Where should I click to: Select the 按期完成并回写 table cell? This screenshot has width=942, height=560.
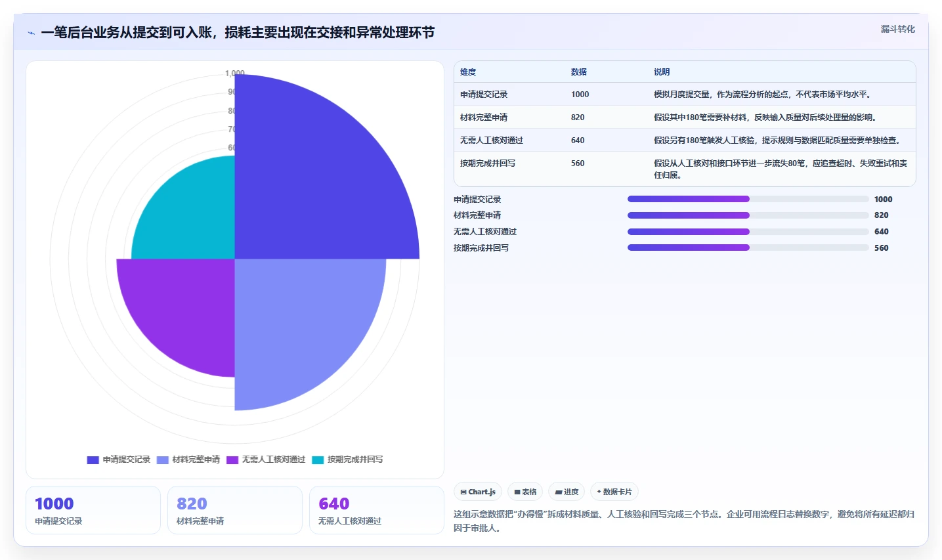(488, 163)
